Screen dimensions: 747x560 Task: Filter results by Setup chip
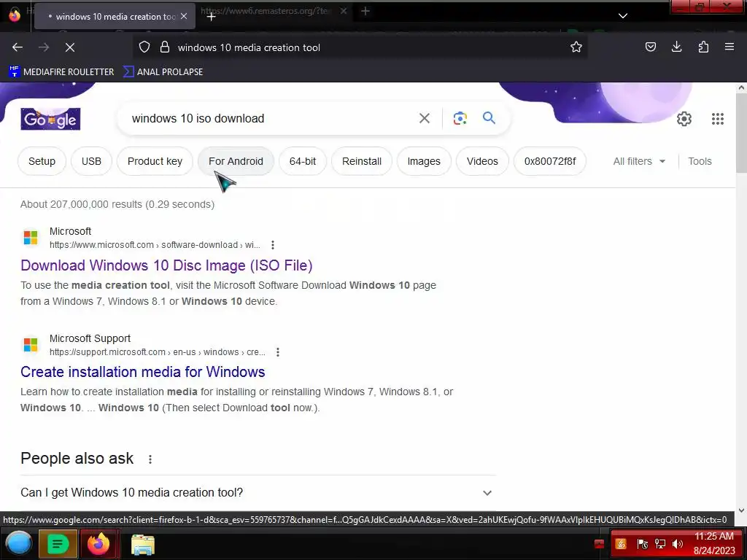tap(42, 161)
